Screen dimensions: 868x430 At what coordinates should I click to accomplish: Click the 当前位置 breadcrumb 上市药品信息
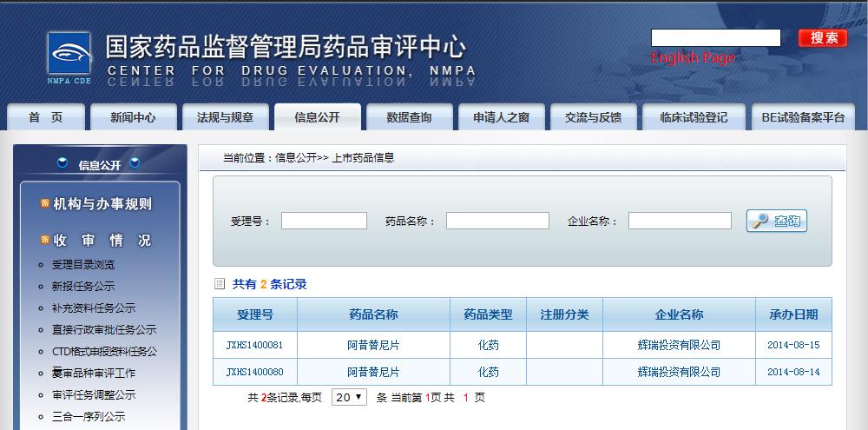(363, 158)
